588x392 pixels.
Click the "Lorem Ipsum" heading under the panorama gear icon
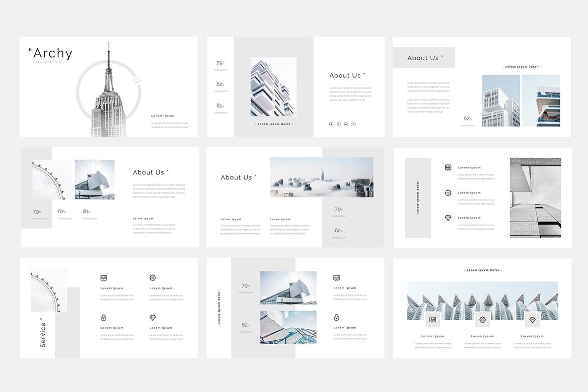pyautogui.click(x=482, y=337)
